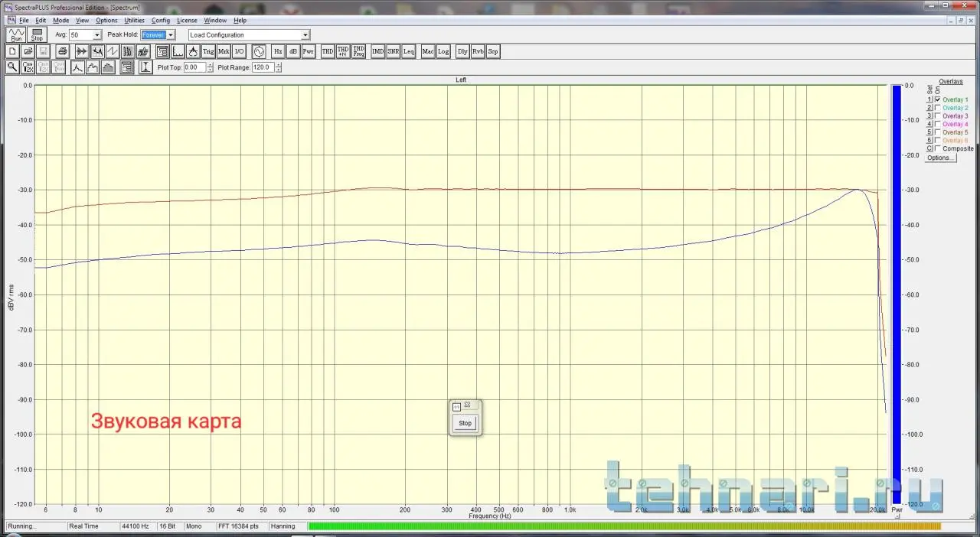Open the Peak Hold dropdown

tap(171, 34)
